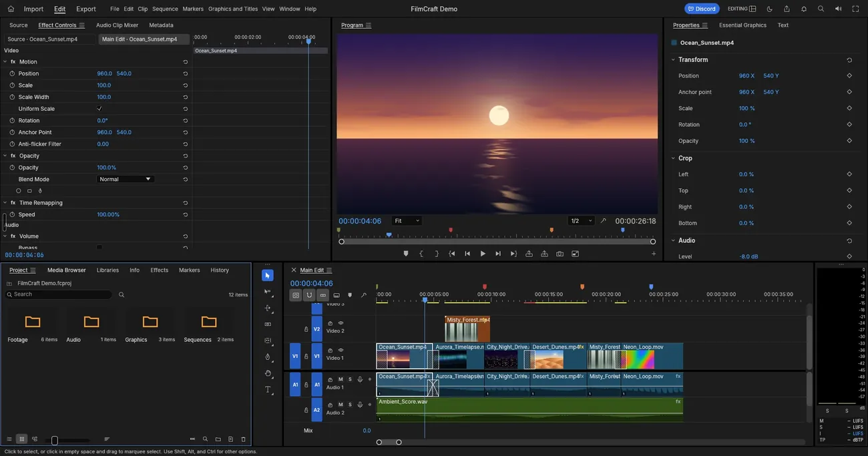868x456 pixels.
Task: Click Go to In point icon
Action: pyautogui.click(x=452, y=254)
